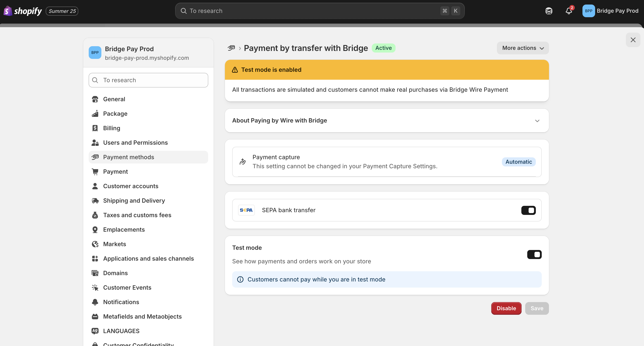Screen dimensions: 644x346
Task: Click the Markets globe icon
Action: (95, 244)
